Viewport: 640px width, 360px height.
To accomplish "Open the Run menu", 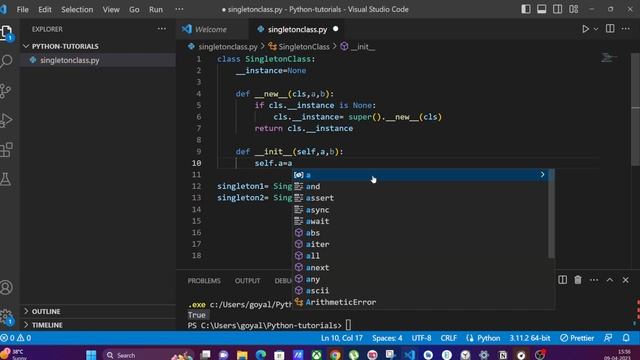I will [156, 9].
